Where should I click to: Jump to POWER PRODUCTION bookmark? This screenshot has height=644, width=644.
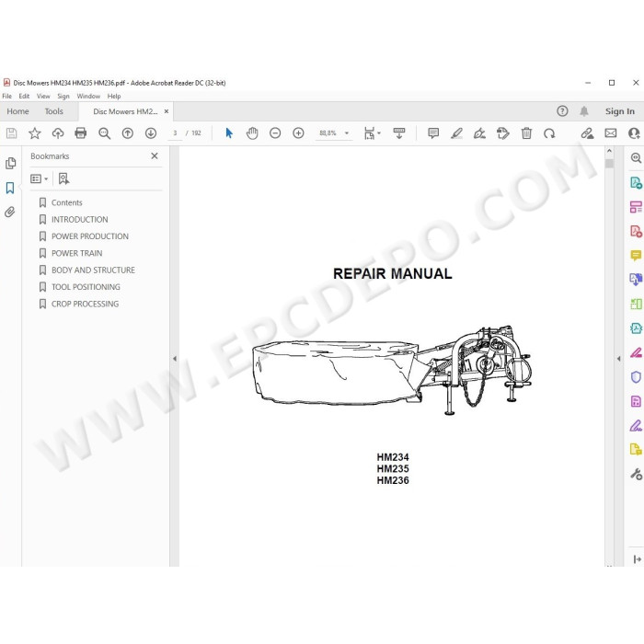click(x=90, y=236)
